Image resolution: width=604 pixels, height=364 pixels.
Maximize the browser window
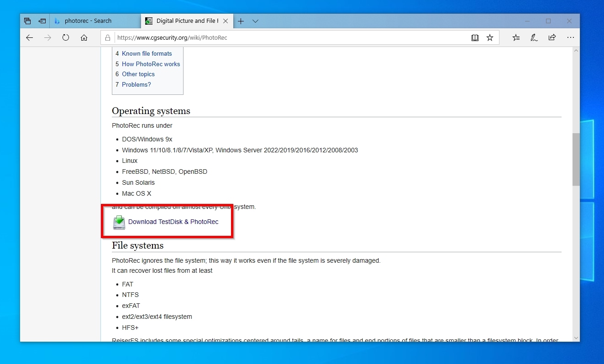[x=548, y=21]
